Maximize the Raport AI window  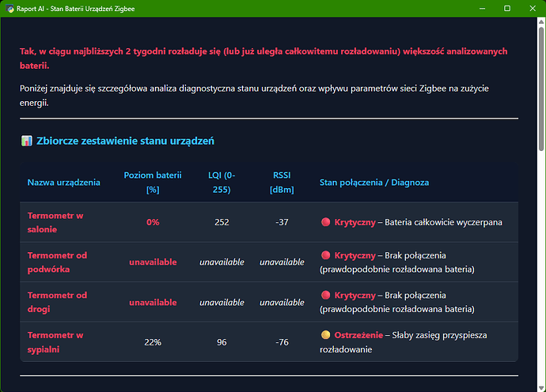(507, 9)
